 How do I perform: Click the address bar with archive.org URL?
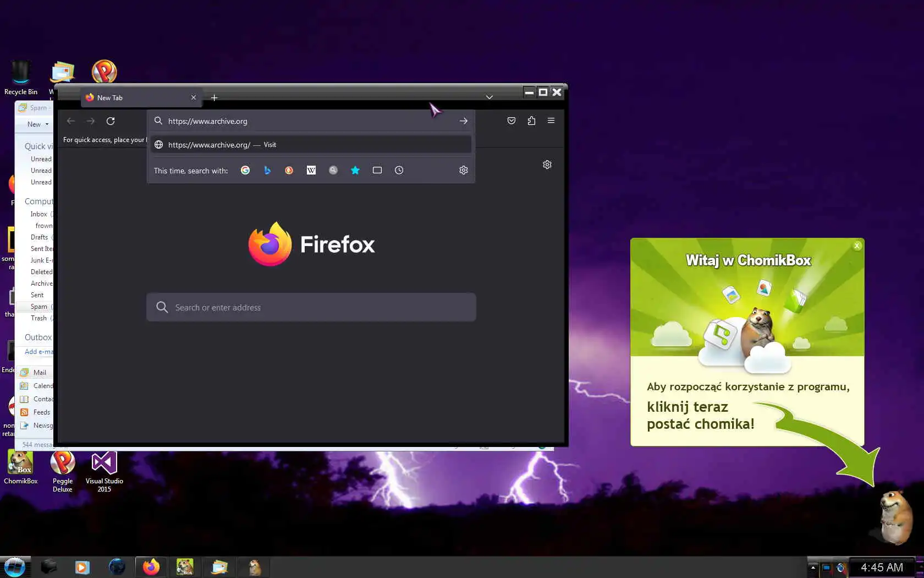click(311, 121)
